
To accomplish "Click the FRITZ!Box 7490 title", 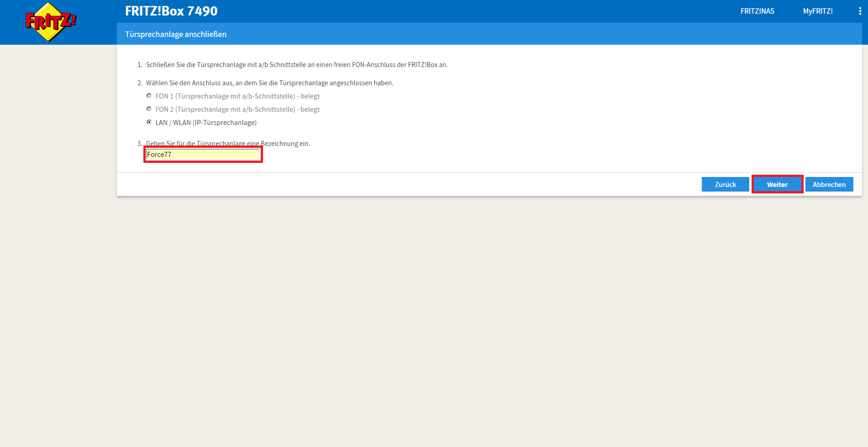I will click(171, 11).
